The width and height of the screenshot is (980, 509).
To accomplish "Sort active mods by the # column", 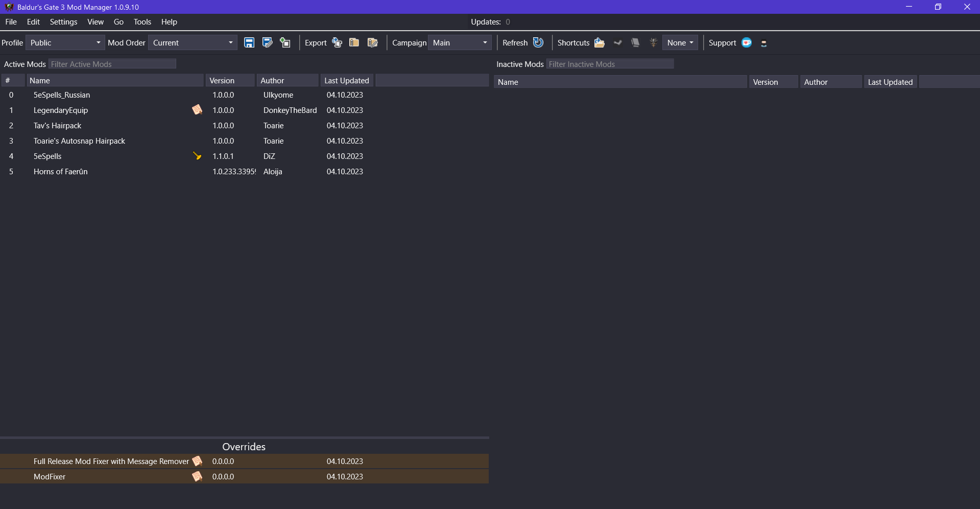I will coord(13,81).
